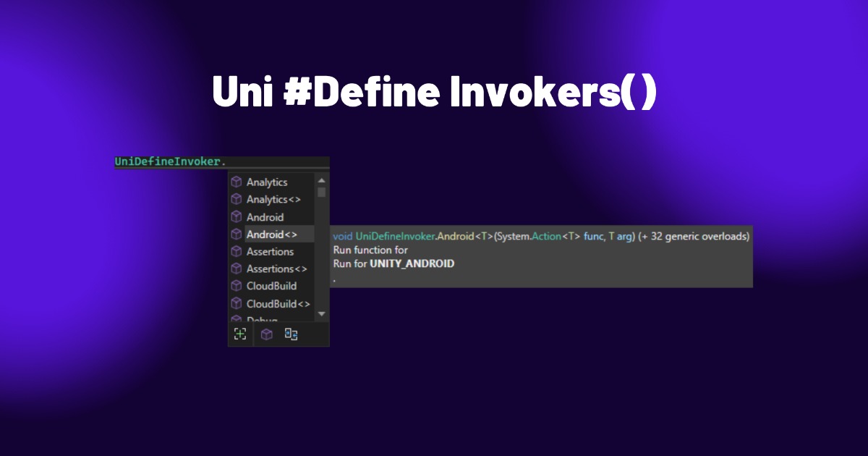Select the Android completion entry
The height and width of the screenshot is (456, 868).
tap(265, 217)
